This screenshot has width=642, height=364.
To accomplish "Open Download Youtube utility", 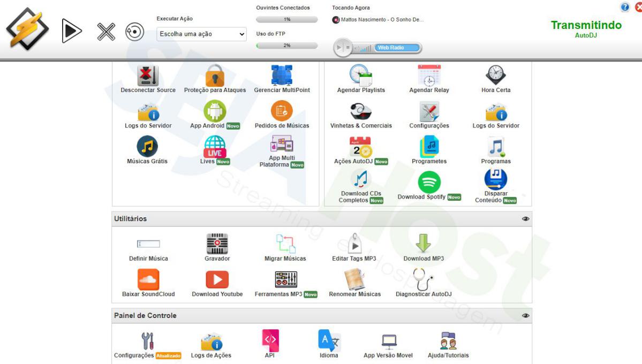I will (x=217, y=280).
